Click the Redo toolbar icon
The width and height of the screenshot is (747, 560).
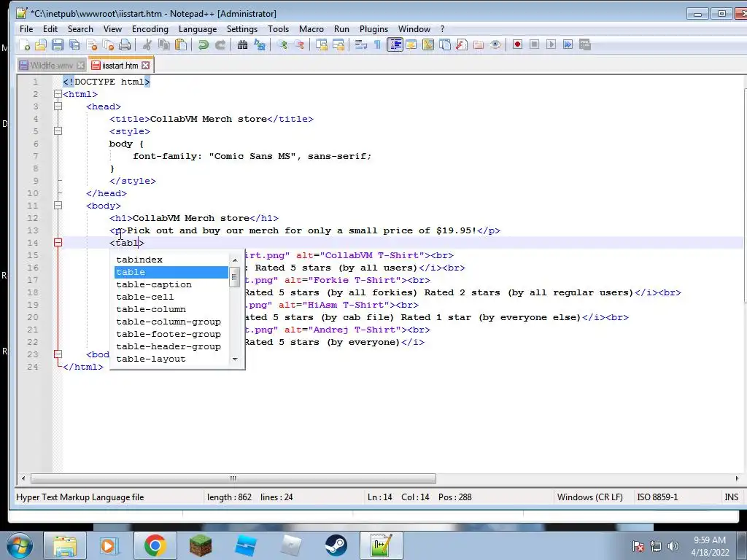220,44
